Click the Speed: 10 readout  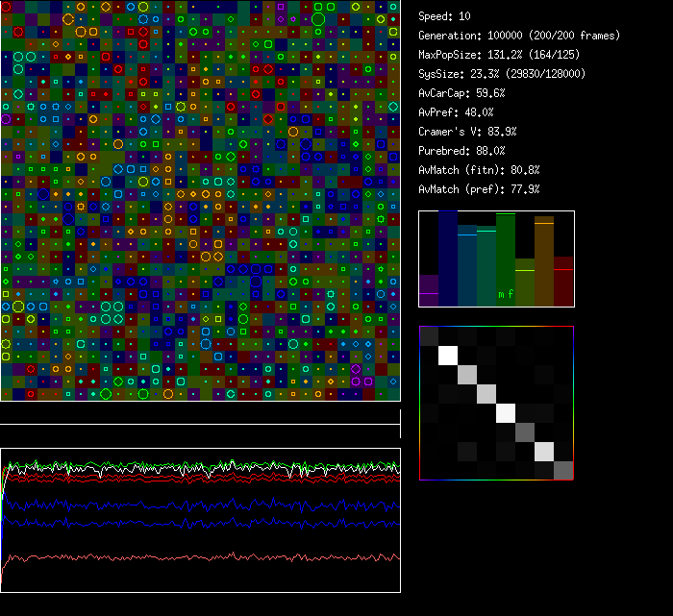[445, 16]
